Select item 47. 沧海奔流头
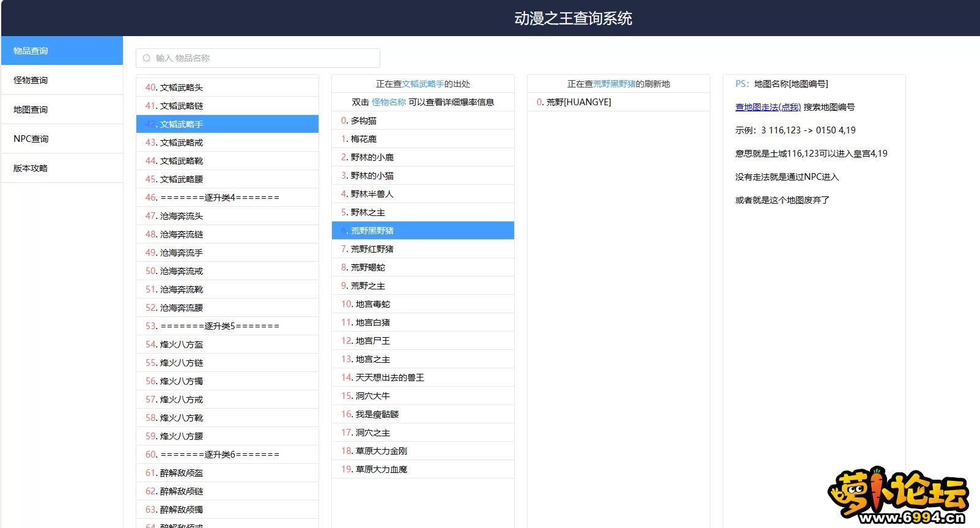 coord(227,216)
